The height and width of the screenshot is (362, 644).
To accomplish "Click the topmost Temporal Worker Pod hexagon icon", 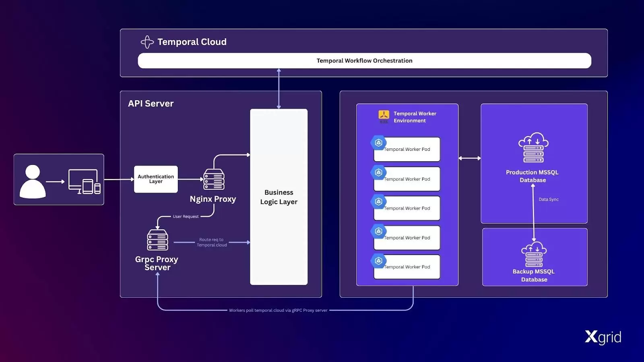I will point(378,143).
